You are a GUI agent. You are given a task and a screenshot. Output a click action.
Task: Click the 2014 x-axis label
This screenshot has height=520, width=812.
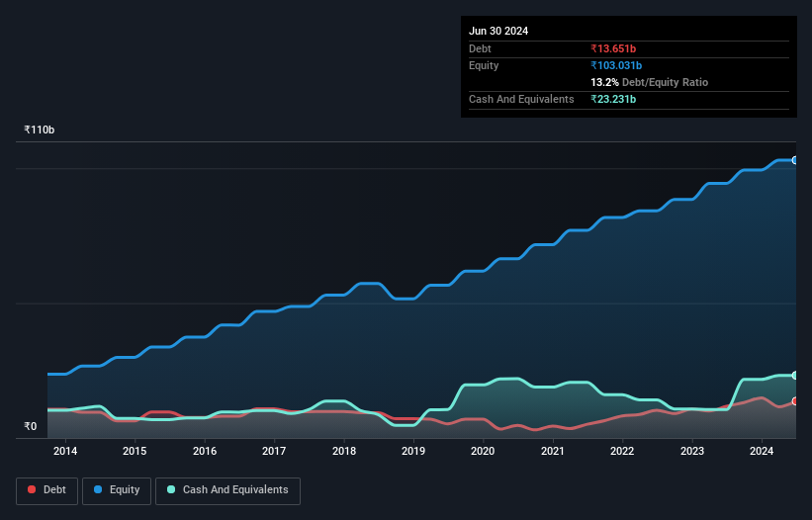pyautogui.click(x=65, y=451)
